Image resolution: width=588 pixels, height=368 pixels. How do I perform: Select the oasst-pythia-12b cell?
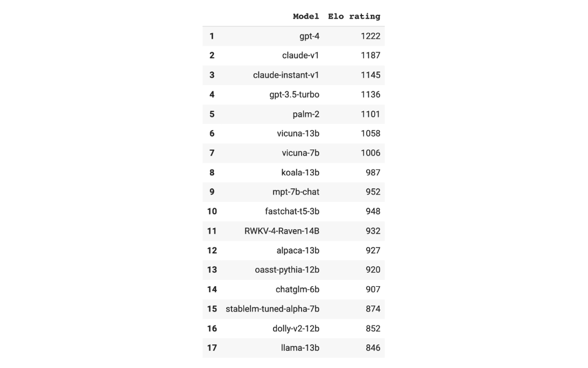pos(287,270)
